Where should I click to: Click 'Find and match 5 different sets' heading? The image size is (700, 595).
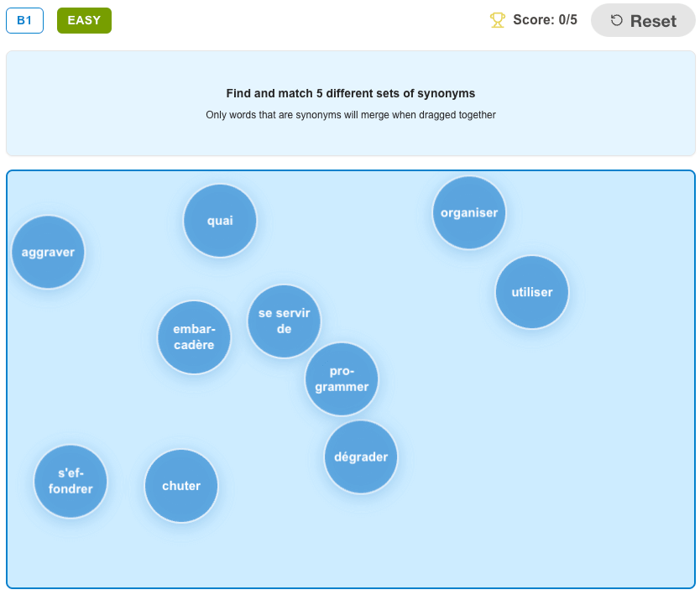point(350,93)
